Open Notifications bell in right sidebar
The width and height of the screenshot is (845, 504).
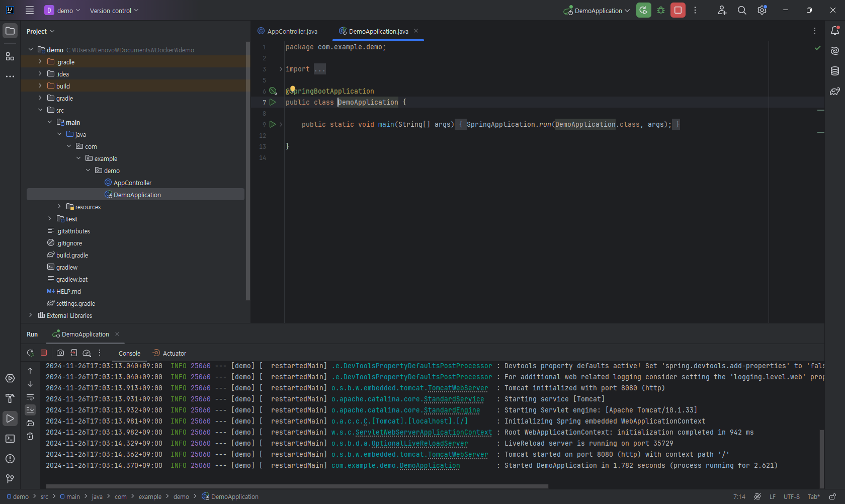pyautogui.click(x=835, y=31)
